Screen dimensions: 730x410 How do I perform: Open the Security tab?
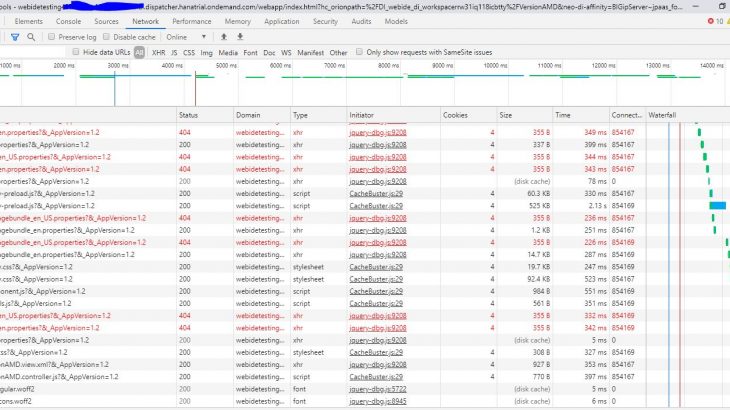pyautogui.click(x=325, y=21)
